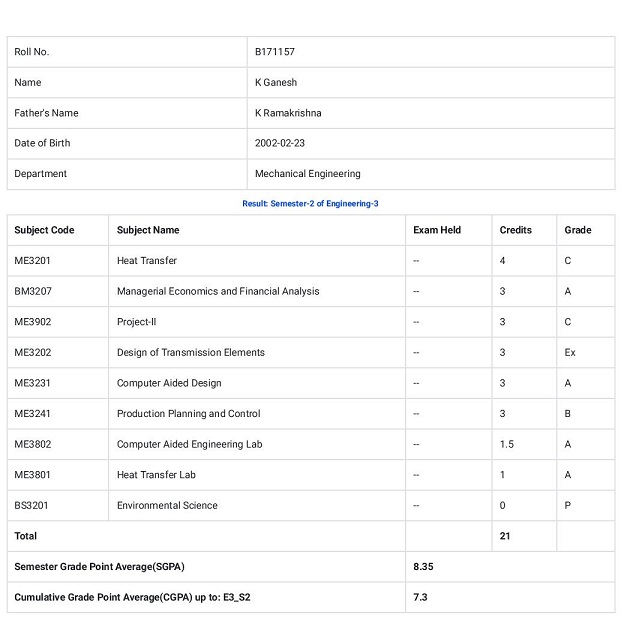Click Production Planning and Control
This screenshot has height=624, width=621.
click(188, 414)
